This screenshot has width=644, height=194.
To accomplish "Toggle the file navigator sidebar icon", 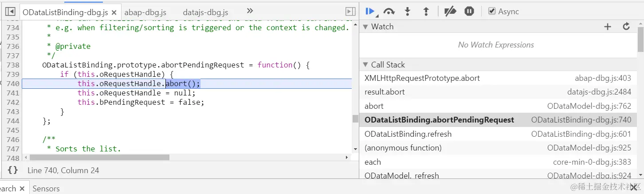I will [x=10, y=12].
